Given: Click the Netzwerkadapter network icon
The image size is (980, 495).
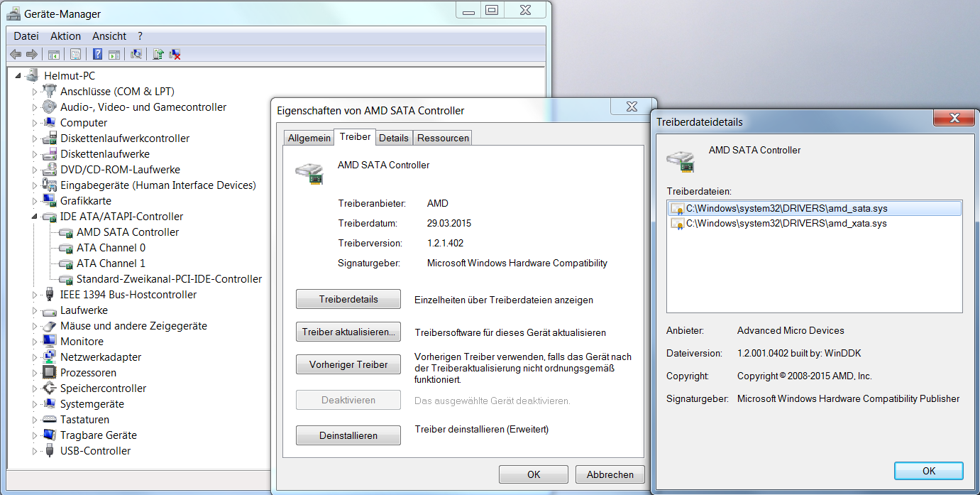Looking at the screenshot, I should click(x=49, y=357).
